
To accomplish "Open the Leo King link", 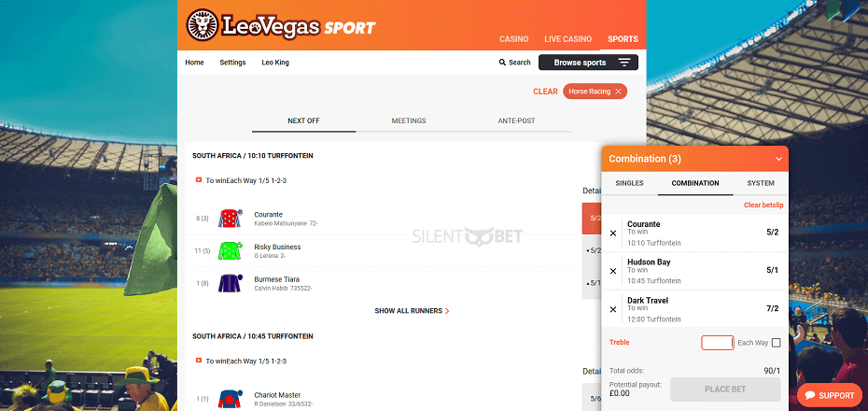I will pyautogui.click(x=275, y=63).
